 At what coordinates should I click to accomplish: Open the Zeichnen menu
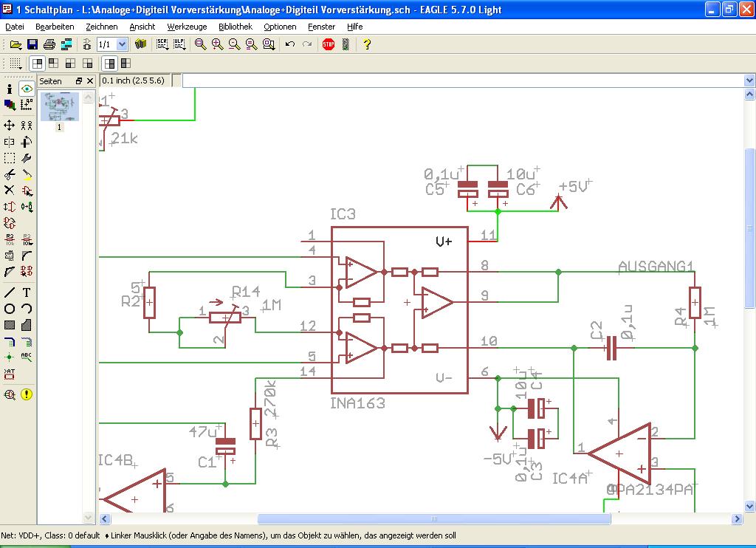102,27
